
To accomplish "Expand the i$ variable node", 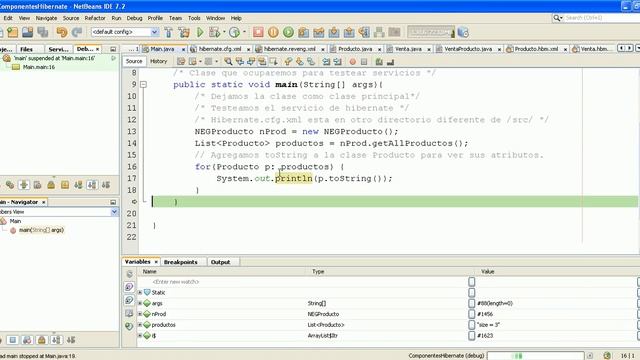I will point(140,336).
